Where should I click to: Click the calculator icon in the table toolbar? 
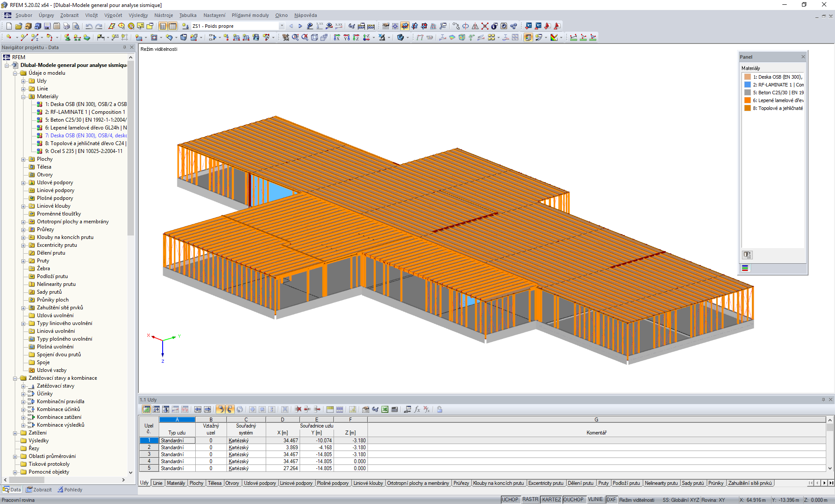coord(394,409)
